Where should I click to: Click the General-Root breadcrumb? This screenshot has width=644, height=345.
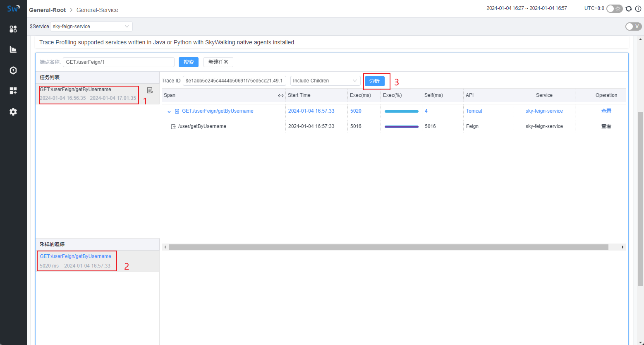point(47,10)
